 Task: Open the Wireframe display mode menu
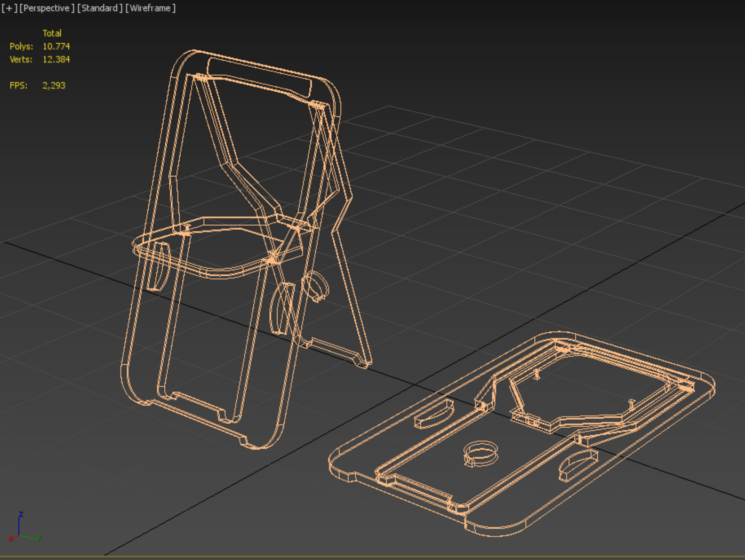point(150,8)
